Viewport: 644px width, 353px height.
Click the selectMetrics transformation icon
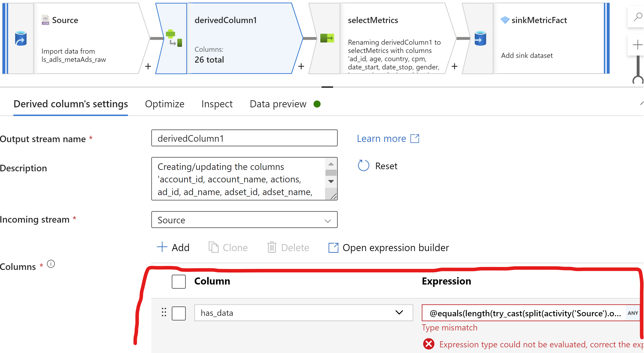(x=327, y=38)
